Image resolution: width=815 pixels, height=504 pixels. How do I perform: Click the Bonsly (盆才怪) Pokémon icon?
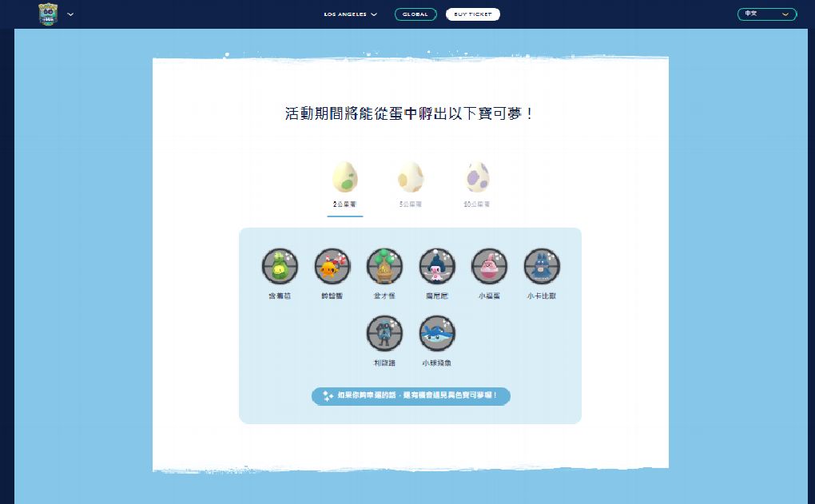[384, 266]
